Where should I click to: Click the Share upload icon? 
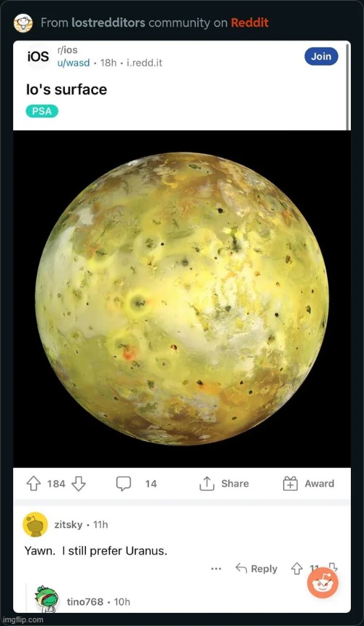(206, 484)
